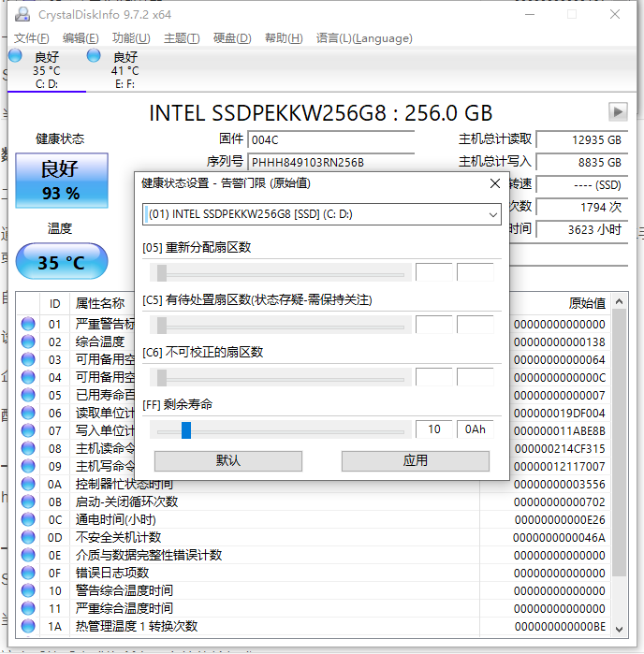
Task: Open the 编辑(E) menu
Action: pos(80,38)
